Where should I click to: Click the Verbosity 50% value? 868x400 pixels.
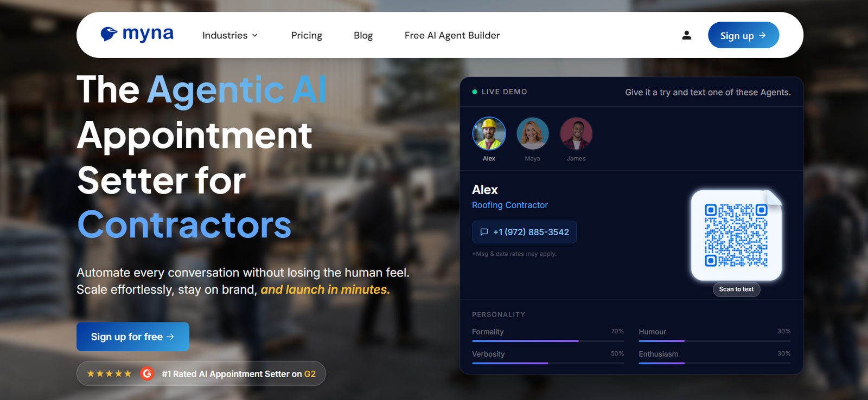pos(617,353)
